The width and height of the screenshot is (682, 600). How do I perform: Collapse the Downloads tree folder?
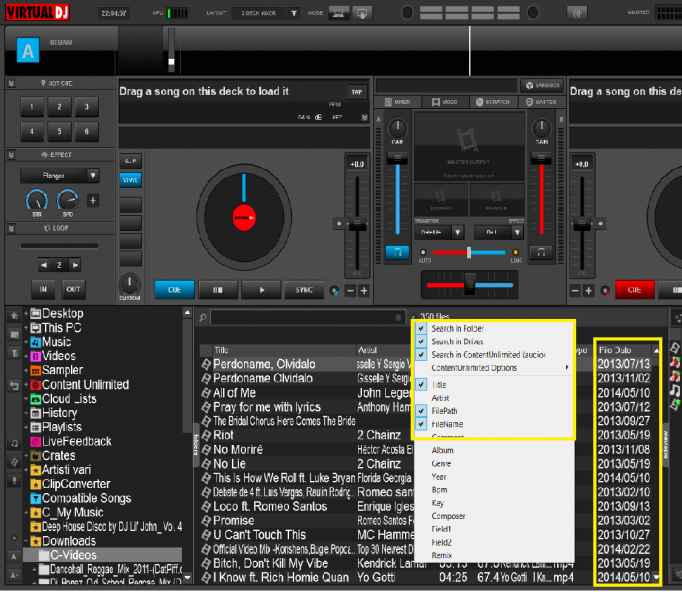[x=26, y=541]
